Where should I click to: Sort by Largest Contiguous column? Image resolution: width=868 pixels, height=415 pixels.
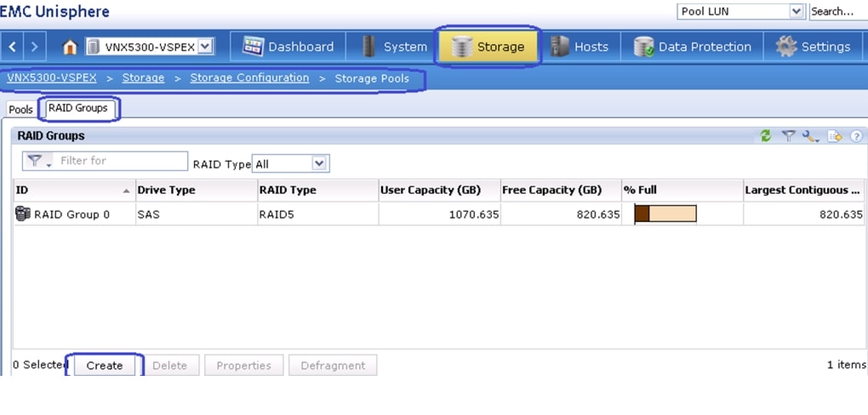click(804, 190)
